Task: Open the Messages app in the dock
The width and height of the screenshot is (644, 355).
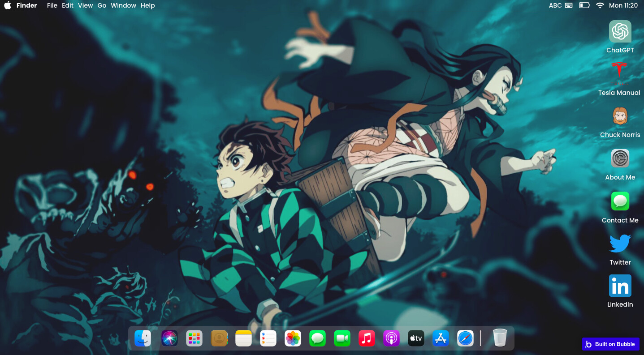Action: (318, 338)
